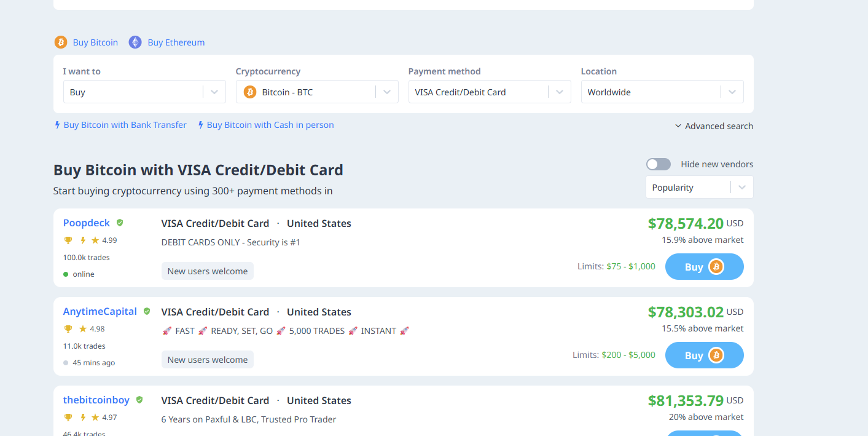The width and height of the screenshot is (868, 436).
Task: Open the Popularity sort dropdown
Action: click(699, 188)
